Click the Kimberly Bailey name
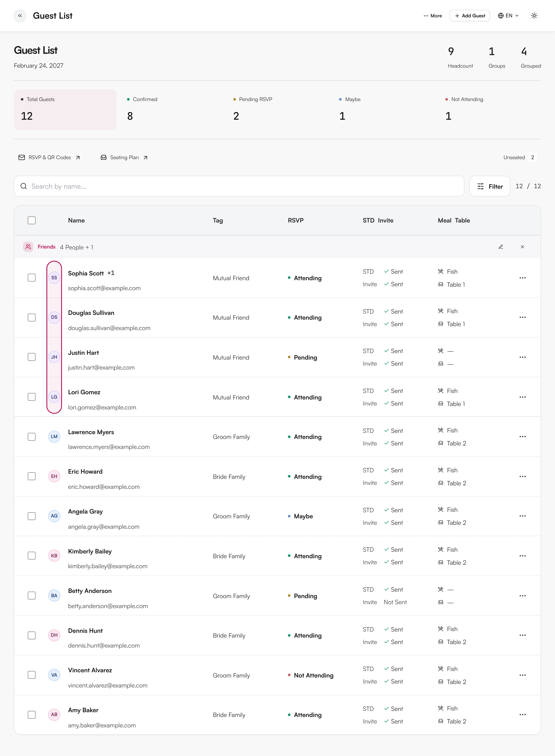This screenshot has width=555, height=756. point(90,551)
